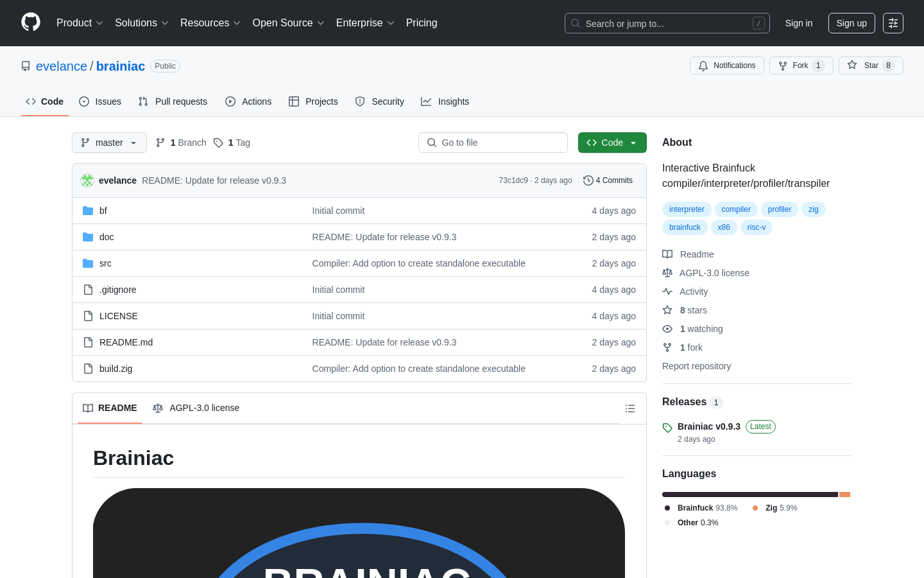Click the search magnifier icon in the header
The height and width of the screenshot is (578, 924).
click(x=576, y=23)
